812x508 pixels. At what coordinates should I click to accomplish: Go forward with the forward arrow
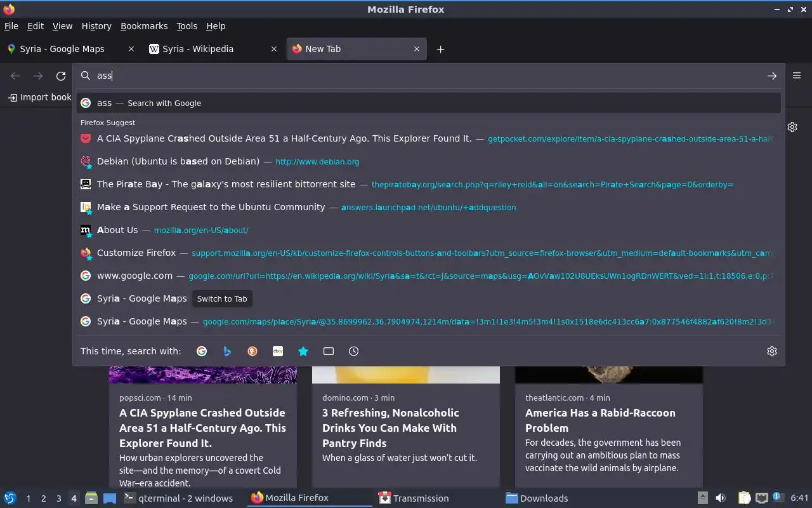coord(38,76)
